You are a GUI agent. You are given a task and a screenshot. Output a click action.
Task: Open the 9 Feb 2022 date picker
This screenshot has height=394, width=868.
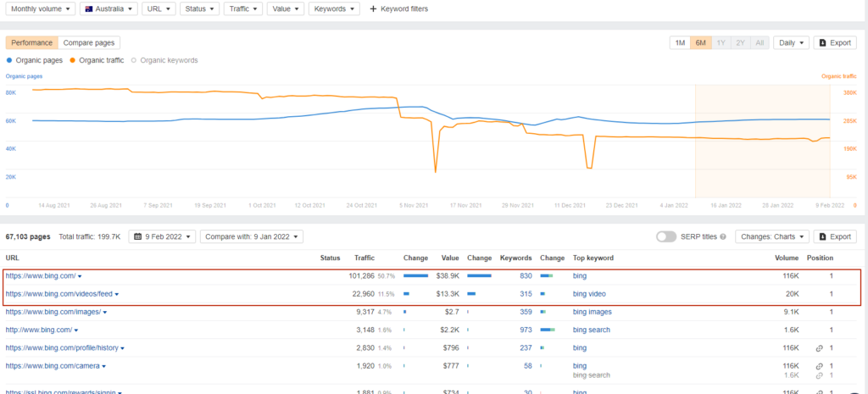[162, 236]
